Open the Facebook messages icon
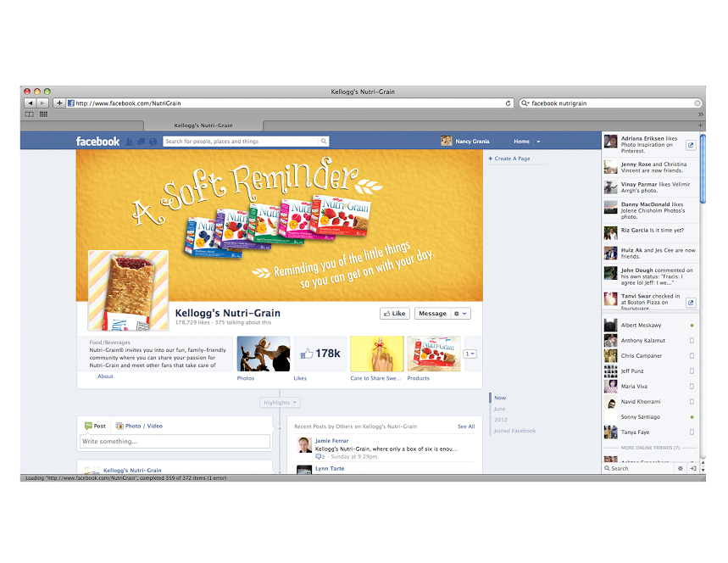Viewport: 728px width, 563px height. [142, 142]
